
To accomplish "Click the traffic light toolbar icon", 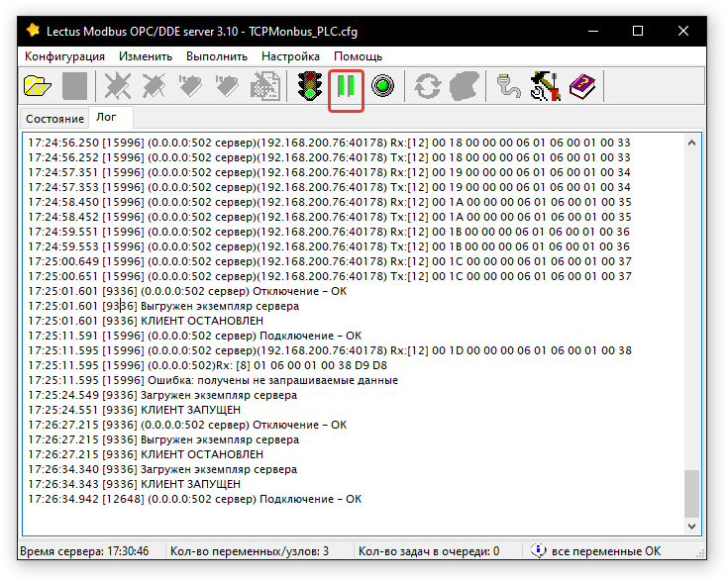I will pyautogui.click(x=310, y=86).
